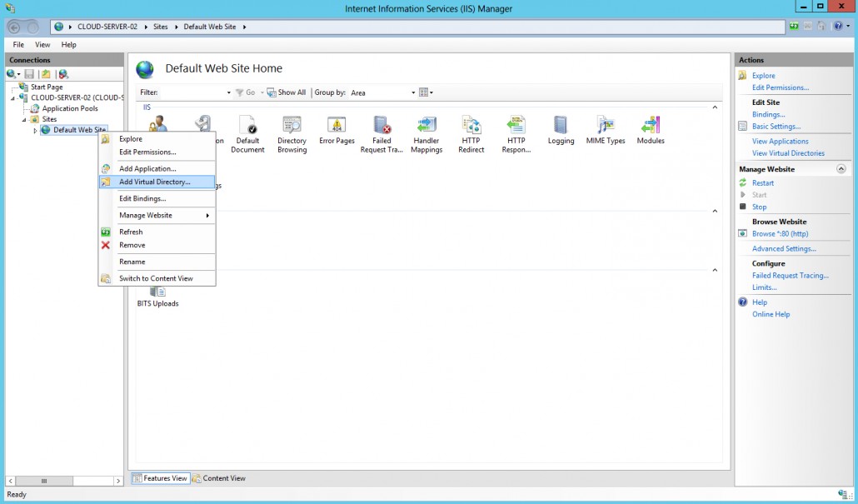Open Manage Website submenu in context menu
The height and width of the screenshot is (504, 858).
[157, 216]
